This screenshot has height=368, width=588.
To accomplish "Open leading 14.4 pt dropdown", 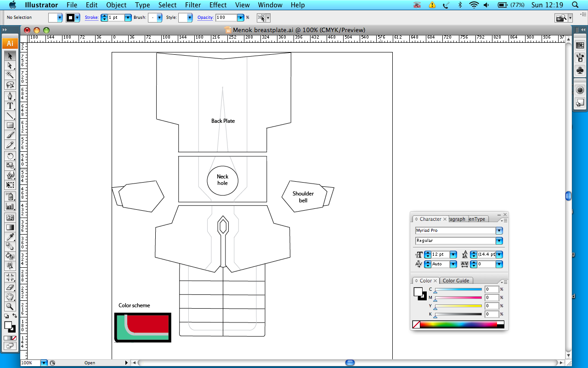I will (499, 254).
